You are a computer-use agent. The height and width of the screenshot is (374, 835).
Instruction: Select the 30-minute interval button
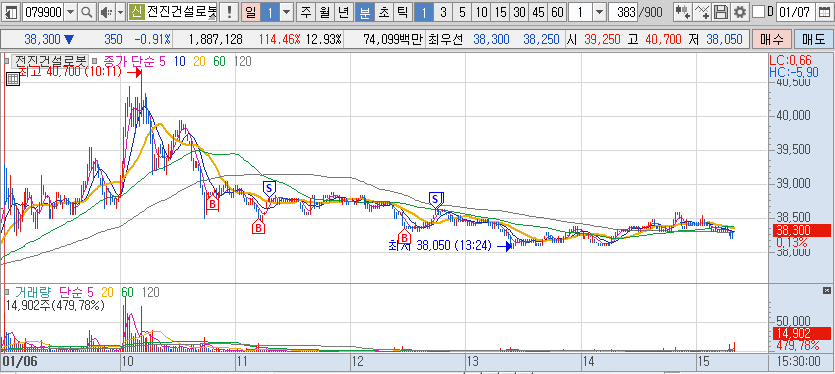(x=519, y=12)
